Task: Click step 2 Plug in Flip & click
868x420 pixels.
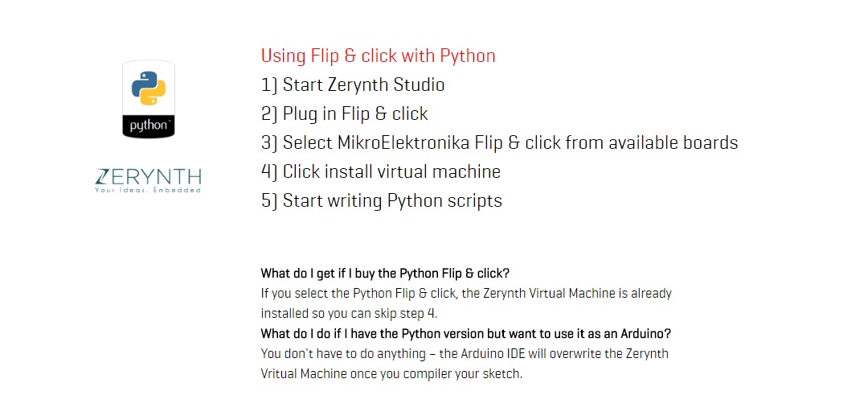Action: click(344, 113)
